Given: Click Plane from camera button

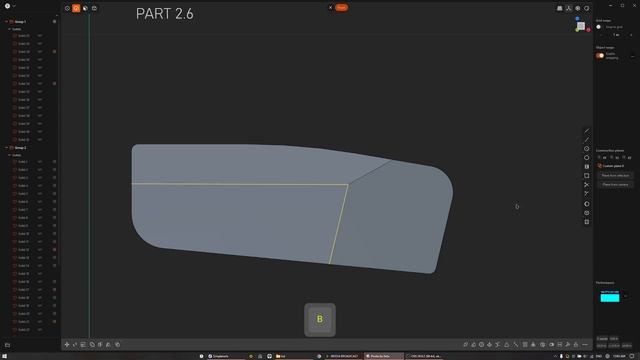Looking at the screenshot, I should [615, 184].
